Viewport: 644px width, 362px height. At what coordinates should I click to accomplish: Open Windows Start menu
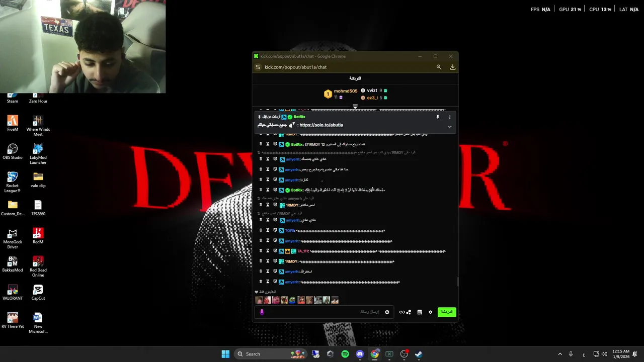point(225,354)
